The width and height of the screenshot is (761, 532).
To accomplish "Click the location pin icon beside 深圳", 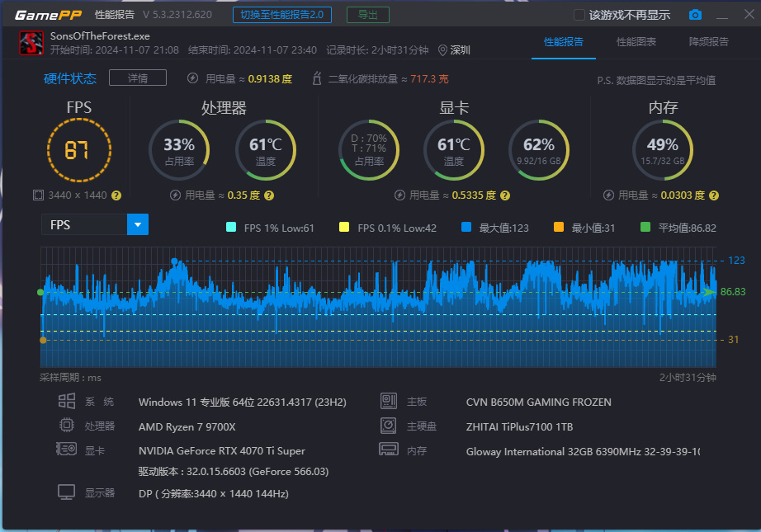I will pyautogui.click(x=442, y=50).
